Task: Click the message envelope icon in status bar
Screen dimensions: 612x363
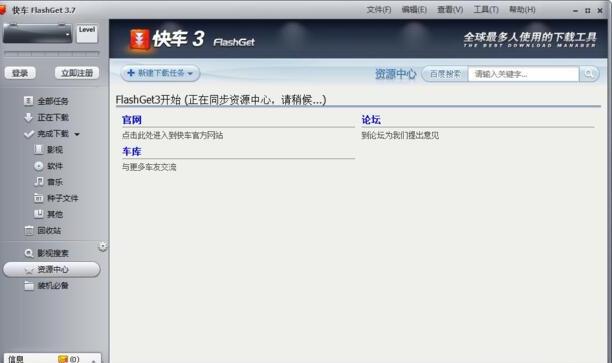Action: [63, 359]
